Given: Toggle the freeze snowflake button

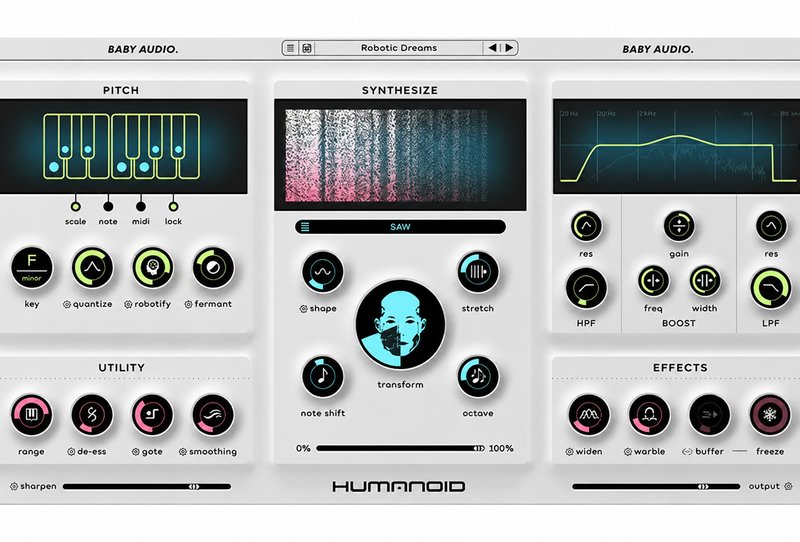Looking at the screenshot, I should coord(770,415).
